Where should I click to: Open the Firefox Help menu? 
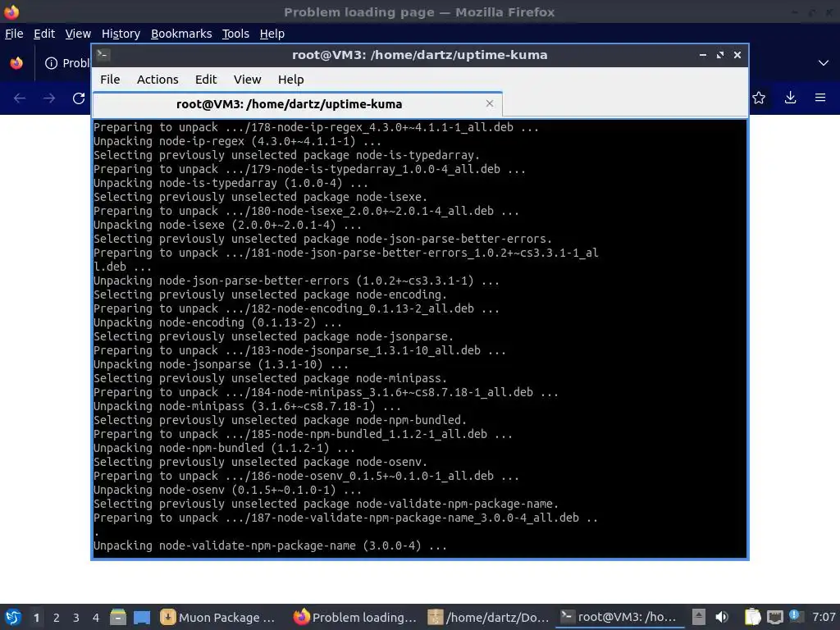click(x=272, y=34)
